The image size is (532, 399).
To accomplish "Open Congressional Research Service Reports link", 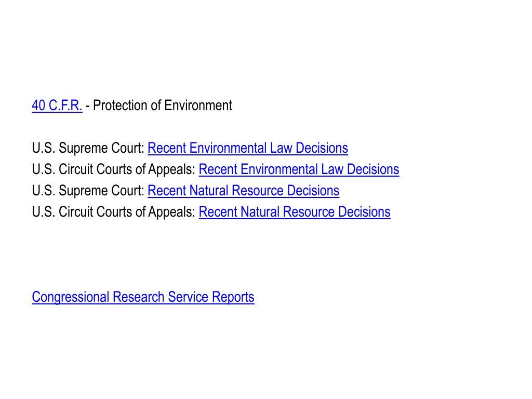I will tap(143, 297).
